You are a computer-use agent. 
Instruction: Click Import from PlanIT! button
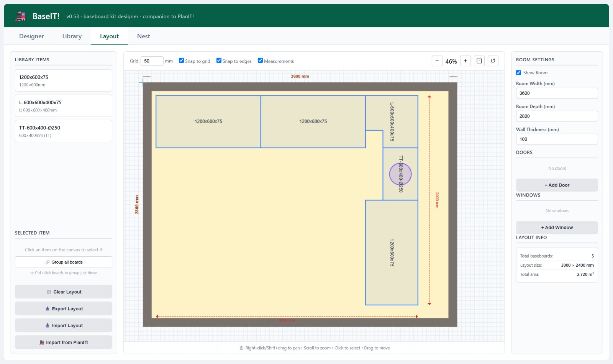(x=64, y=342)
